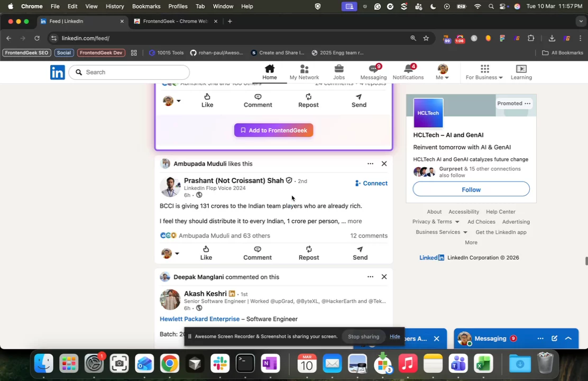
Task: Click Add to FrontendGeek button
Action: tap(273, 130)
